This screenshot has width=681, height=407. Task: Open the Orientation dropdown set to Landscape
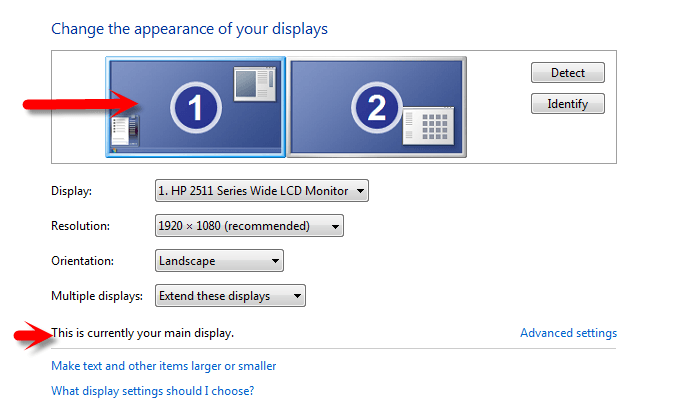pos(220,261)
